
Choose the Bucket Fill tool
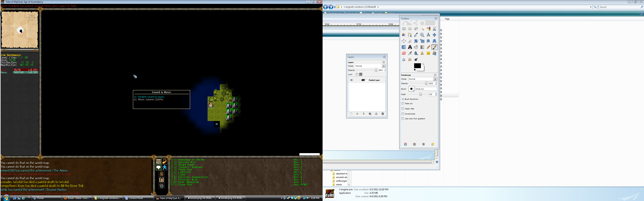(416, 47)
